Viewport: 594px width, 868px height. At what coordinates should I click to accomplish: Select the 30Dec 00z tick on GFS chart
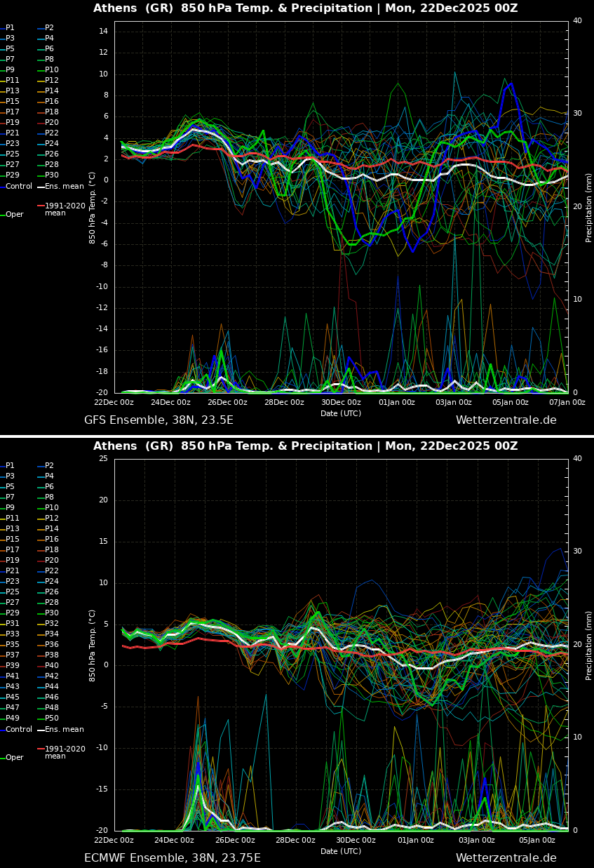341,403
